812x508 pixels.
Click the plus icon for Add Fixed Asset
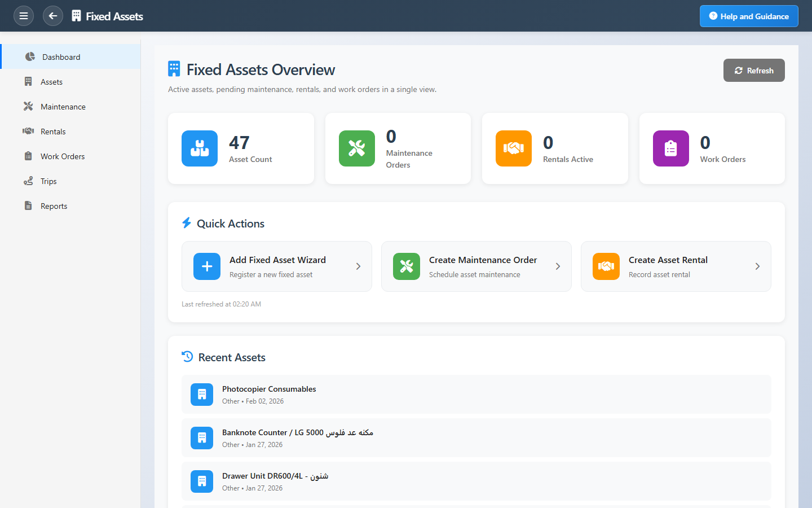click(207, 266)
